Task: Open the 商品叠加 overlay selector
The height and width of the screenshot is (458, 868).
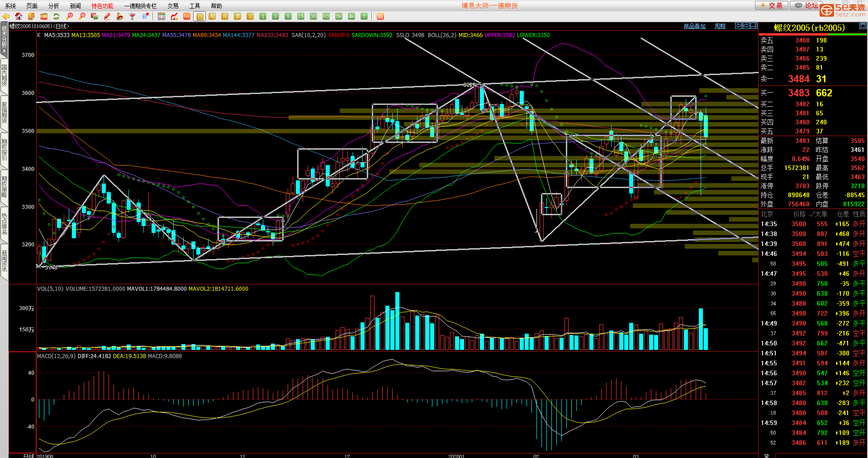Action: point(694,26)
